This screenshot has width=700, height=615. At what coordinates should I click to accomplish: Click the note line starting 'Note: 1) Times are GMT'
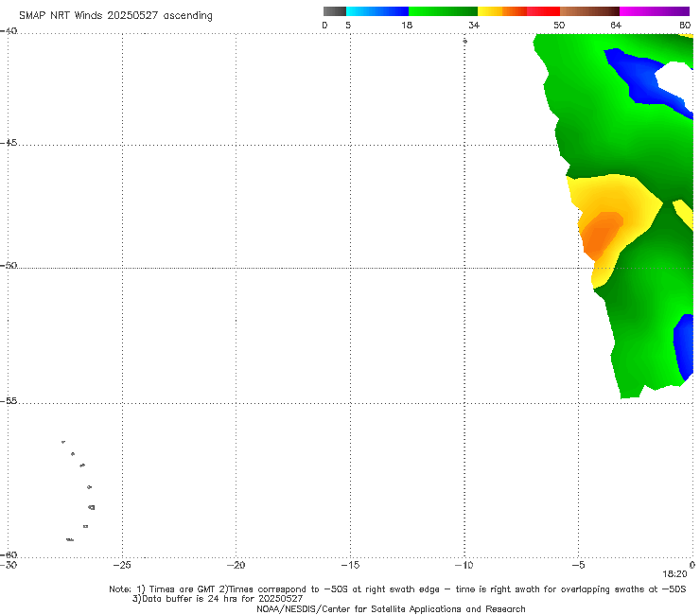pyautogui.click(x=397, y=589)
